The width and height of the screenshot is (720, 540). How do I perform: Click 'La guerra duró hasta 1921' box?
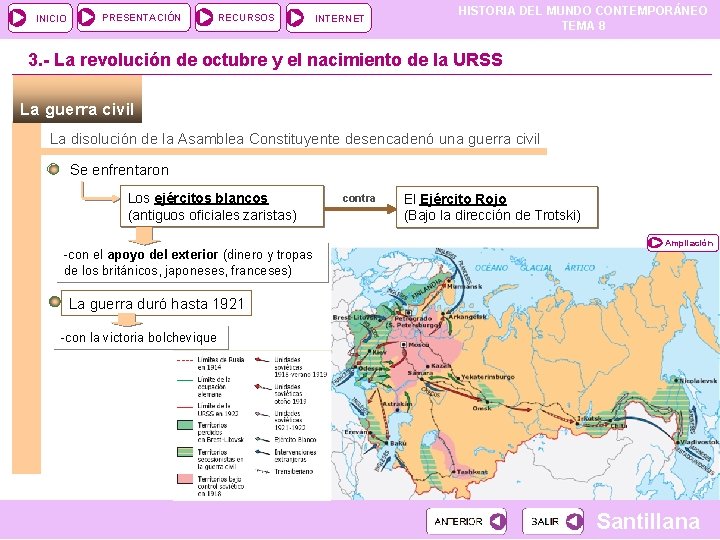point(156,303)
